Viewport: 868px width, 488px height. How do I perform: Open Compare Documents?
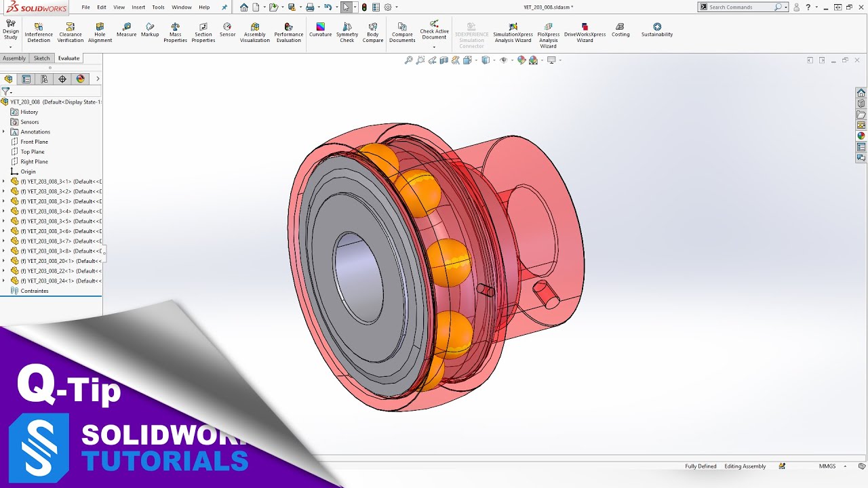point(402,33)
